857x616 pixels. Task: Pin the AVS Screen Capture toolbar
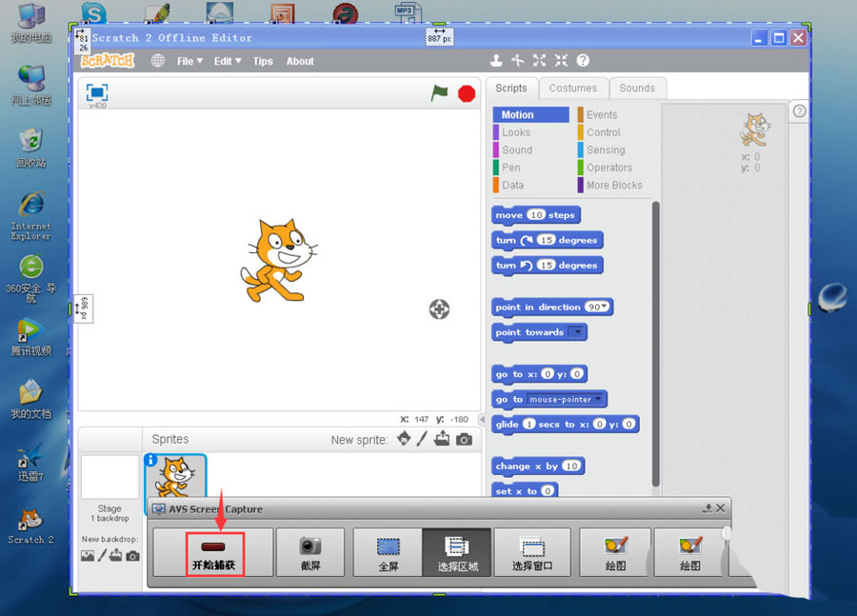pyautogui.click(x=708, y=508)
